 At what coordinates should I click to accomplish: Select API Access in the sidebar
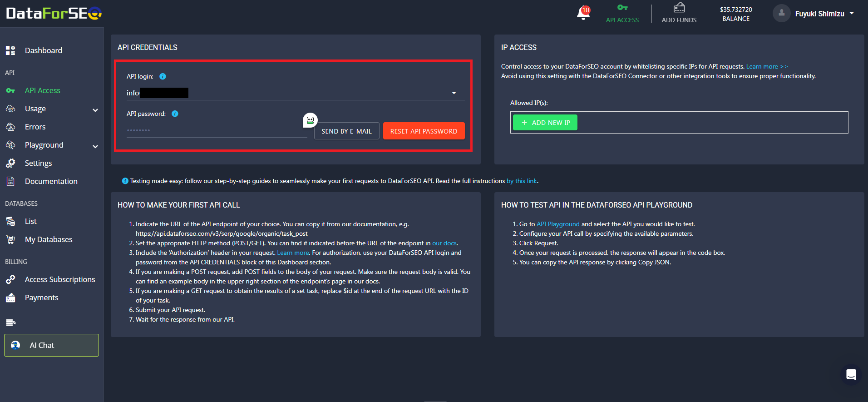(43, 90)
